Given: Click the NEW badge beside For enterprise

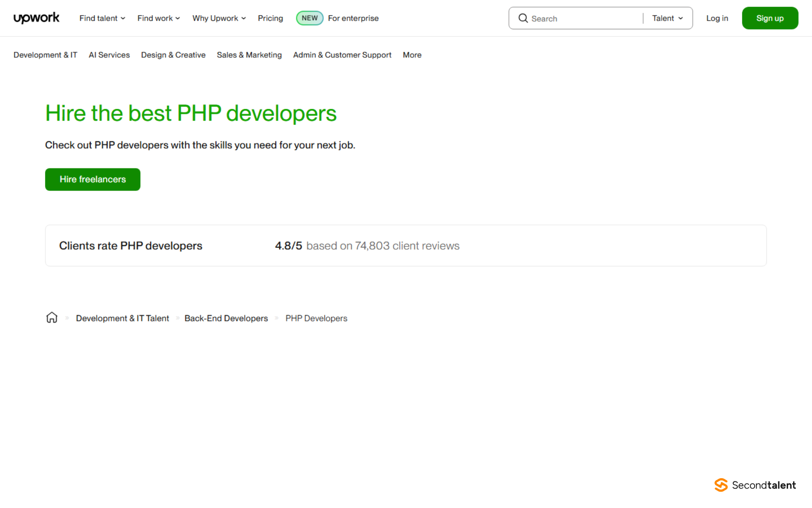Looking at the screenshot, I should (x=309, y=18).
